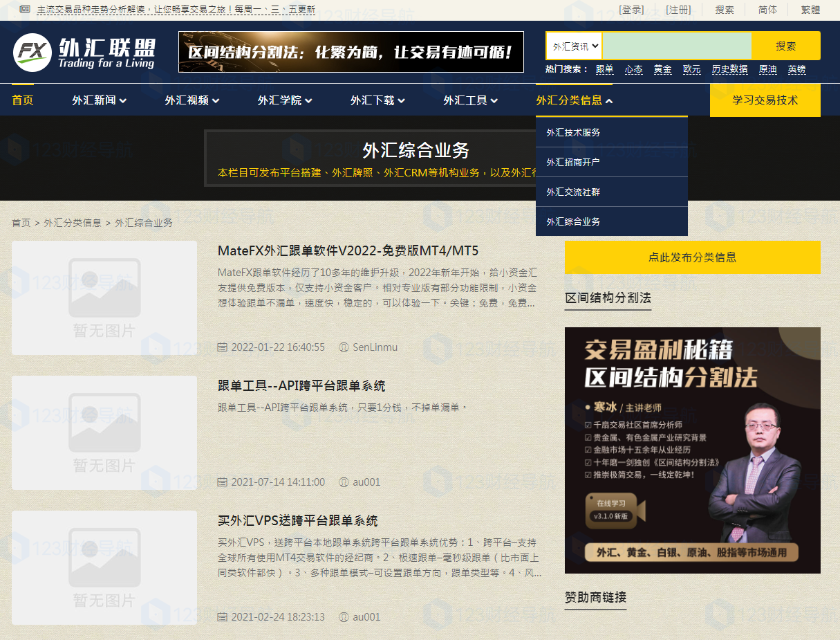Click calendar icon beside 2021-07-14 date
The image size is (840, 640).
pyautogui.click(x=222, y=482)
